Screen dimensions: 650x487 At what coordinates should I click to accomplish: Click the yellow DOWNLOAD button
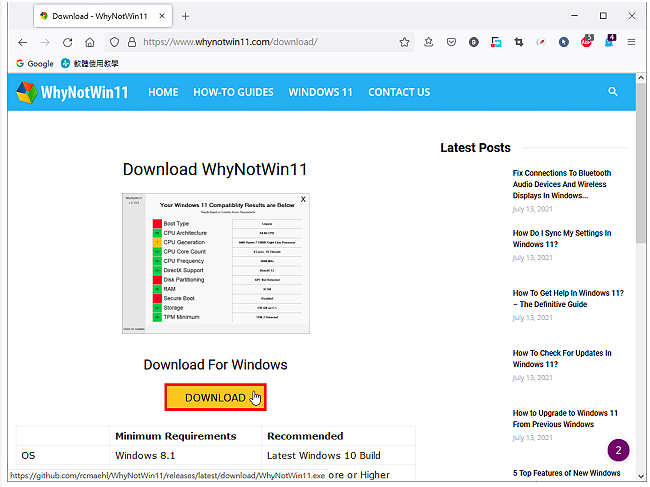coord(216,397)
